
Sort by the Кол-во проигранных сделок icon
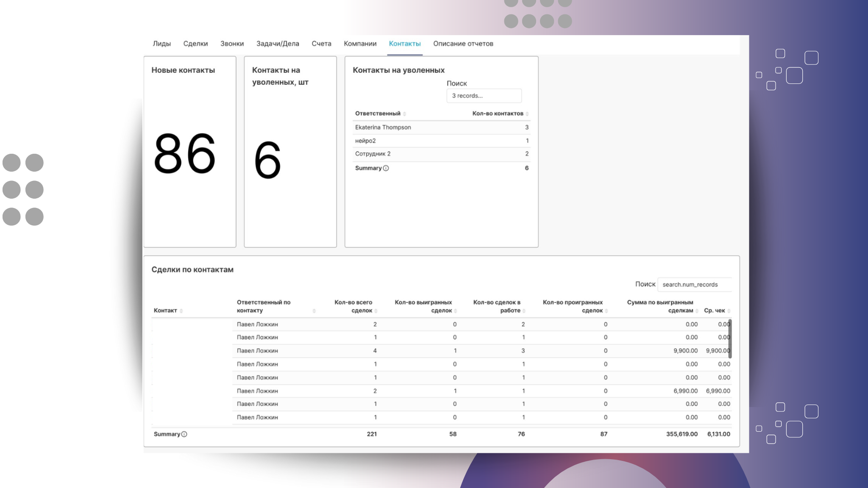pos(606,311)
